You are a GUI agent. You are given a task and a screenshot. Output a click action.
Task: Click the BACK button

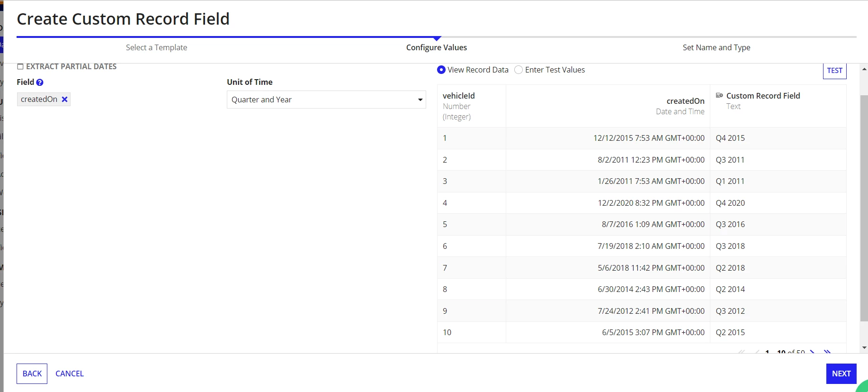[32, 374]
